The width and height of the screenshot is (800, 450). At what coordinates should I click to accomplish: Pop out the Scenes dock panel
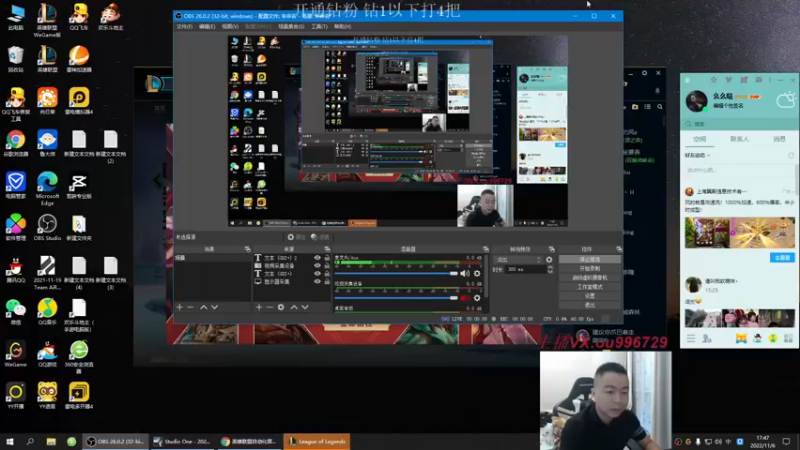pyautogui.click(x=247, y=249)
